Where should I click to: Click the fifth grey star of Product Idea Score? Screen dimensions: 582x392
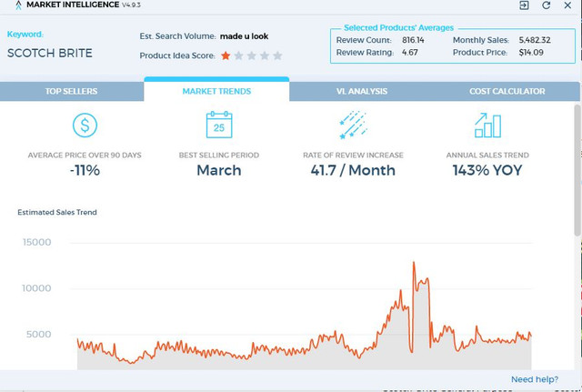pyautogui.click(x=277, y=55)
